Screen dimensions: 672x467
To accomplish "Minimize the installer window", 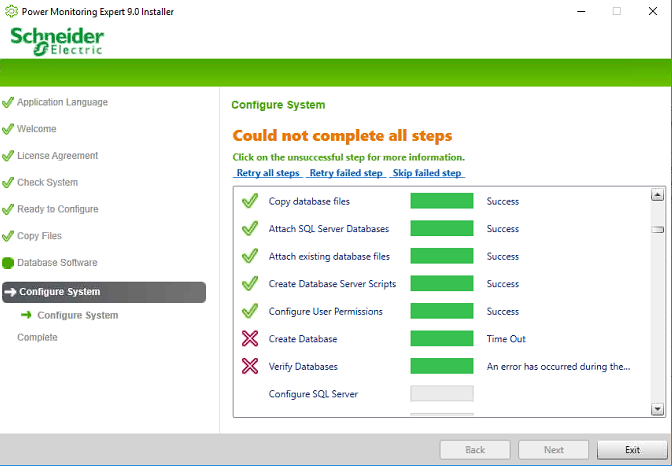I will 581,12.
